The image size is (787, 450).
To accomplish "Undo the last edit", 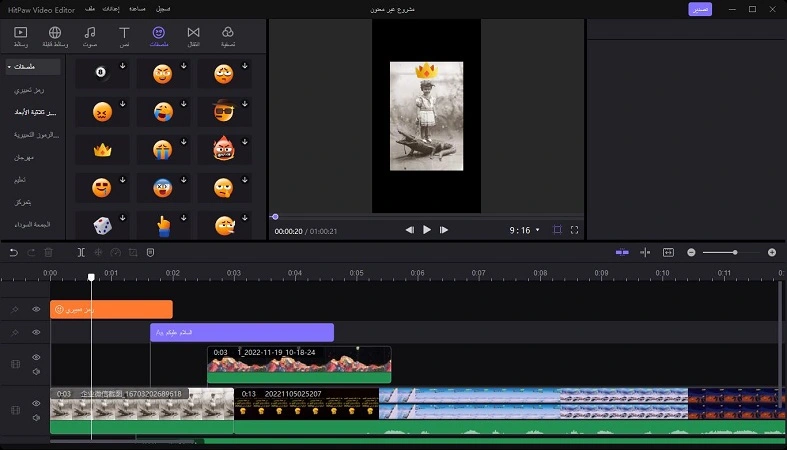I will click(14, 252).
